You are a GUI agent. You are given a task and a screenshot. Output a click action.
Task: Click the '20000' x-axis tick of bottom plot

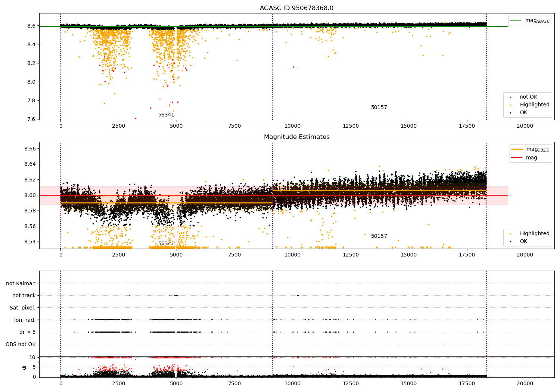525,384
